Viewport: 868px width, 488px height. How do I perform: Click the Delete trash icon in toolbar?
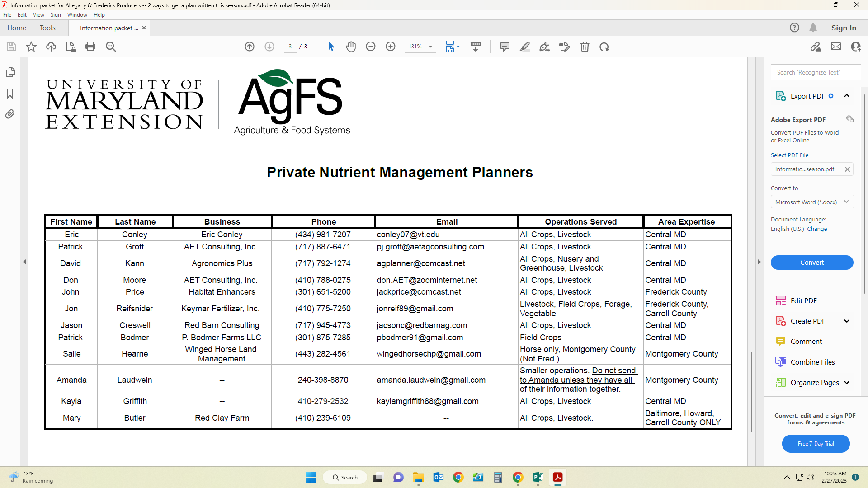[585, 47]
